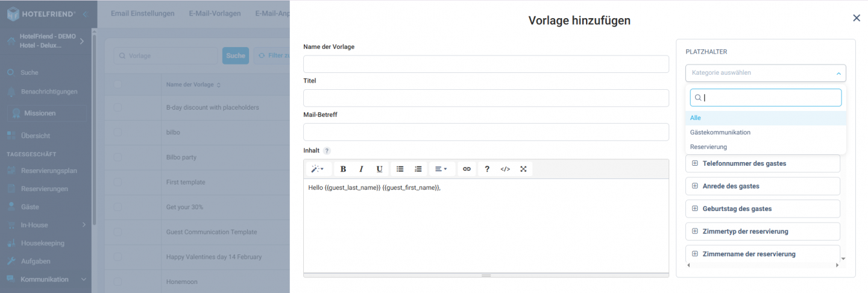Toggle underline formatting in editor
The width and height of the screenshot is (868, 293).
pyautogui.click(x=379, y=169)
